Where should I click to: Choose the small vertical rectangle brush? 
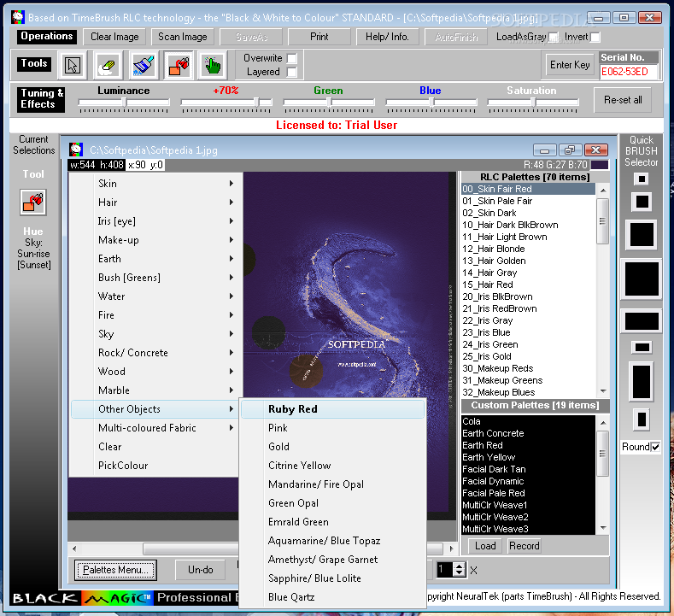[x=642, y=419]
